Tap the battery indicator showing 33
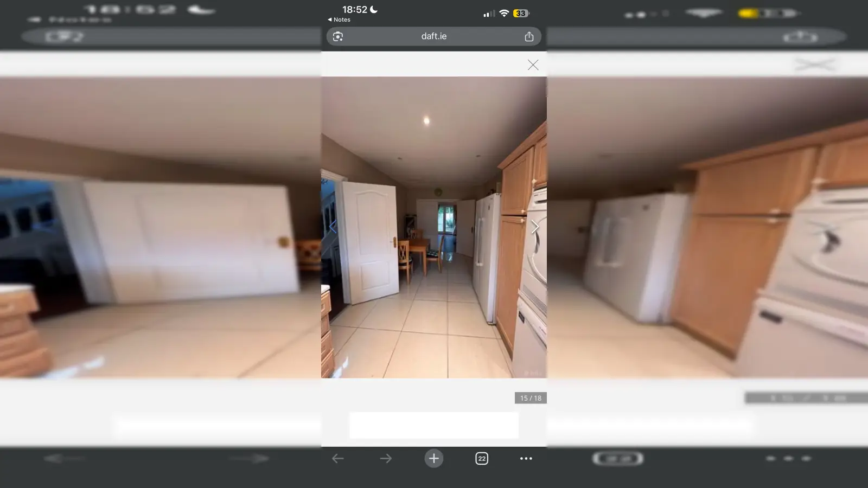Image resolution: width=868 pixels, height=488 pixels. [x=521, y=13]
